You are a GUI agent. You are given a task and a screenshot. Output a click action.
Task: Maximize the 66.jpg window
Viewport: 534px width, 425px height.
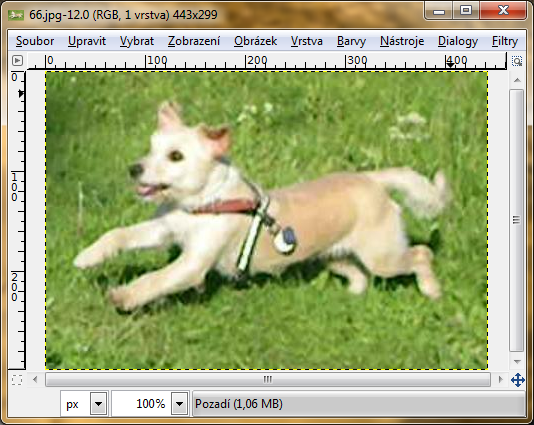coord(466,11)
